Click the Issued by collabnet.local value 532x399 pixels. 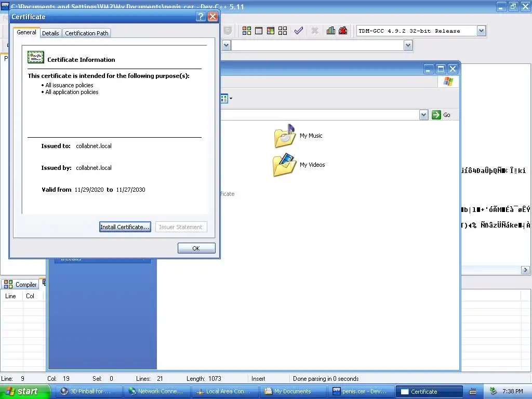click(94, 168)
